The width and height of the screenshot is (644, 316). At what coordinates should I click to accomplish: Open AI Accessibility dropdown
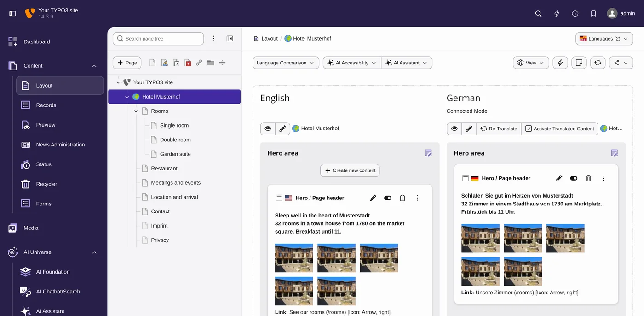click(352, 63)
